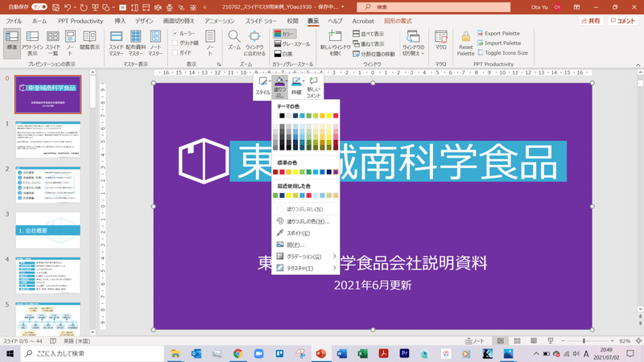Open the file name dropdown in title bar

click(x=343, y=7)
